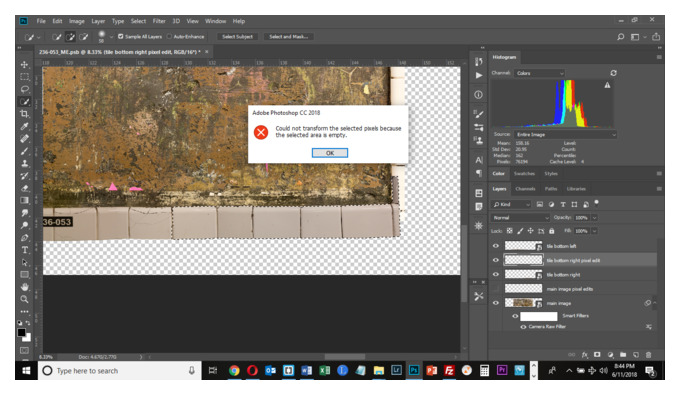Toggle visibility of 'tile bottom right' layer
Viewport: 680px width, 395px height.
coord(496,274)
